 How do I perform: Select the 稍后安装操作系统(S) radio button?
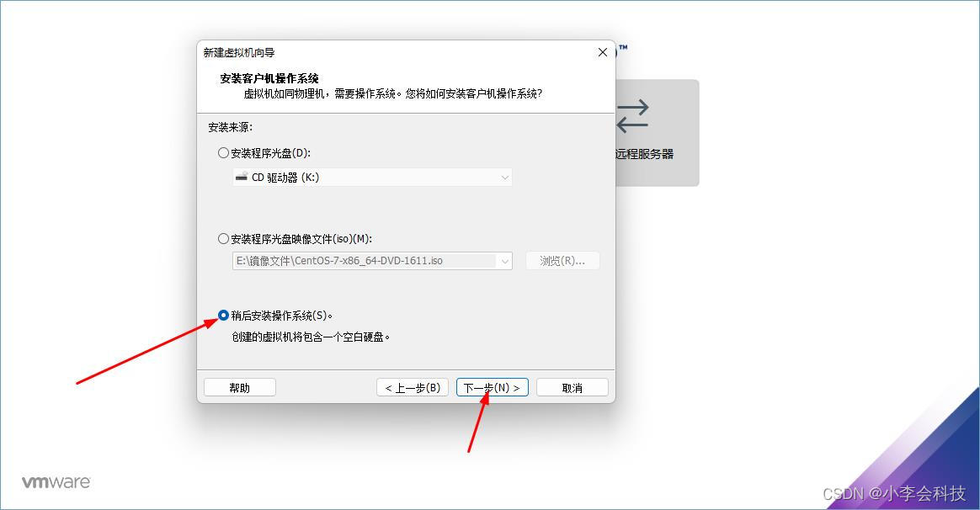223,315
